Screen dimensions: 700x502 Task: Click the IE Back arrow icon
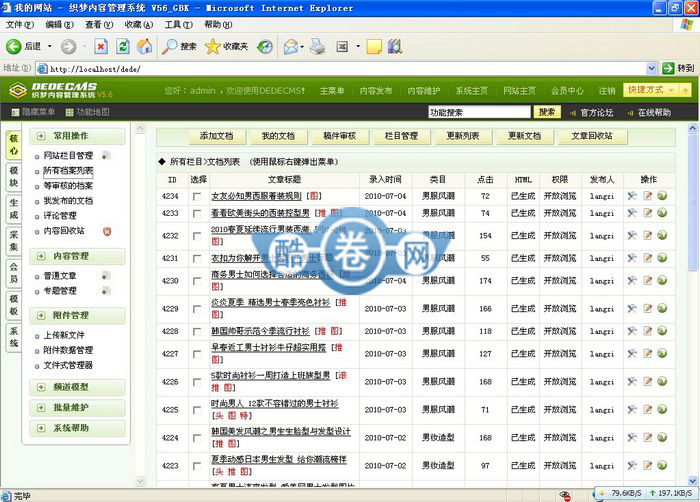pos(13,46)
